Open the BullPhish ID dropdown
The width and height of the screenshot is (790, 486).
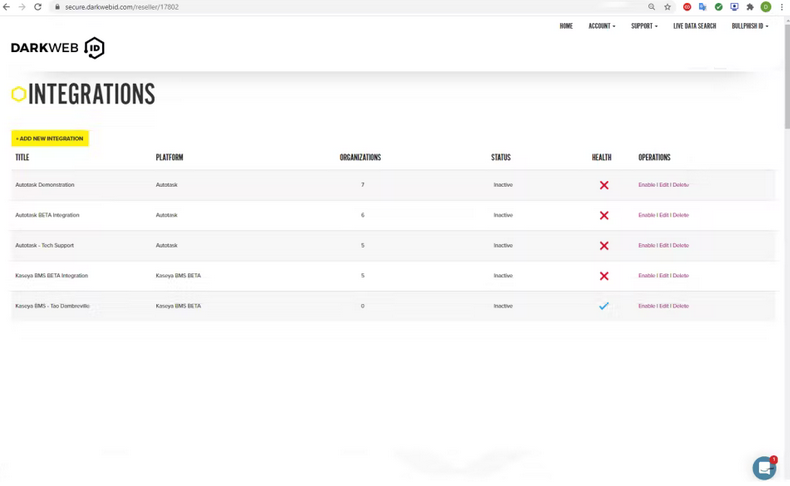749,26
